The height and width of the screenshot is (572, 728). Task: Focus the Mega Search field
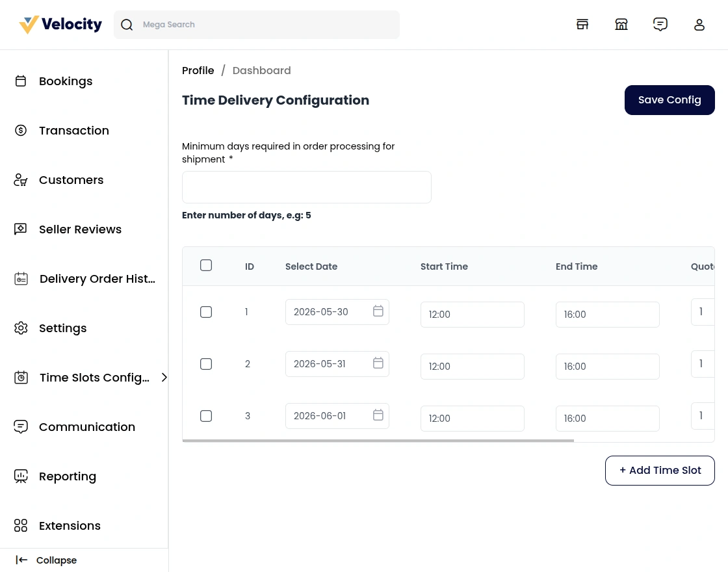(x=257, y=25)
